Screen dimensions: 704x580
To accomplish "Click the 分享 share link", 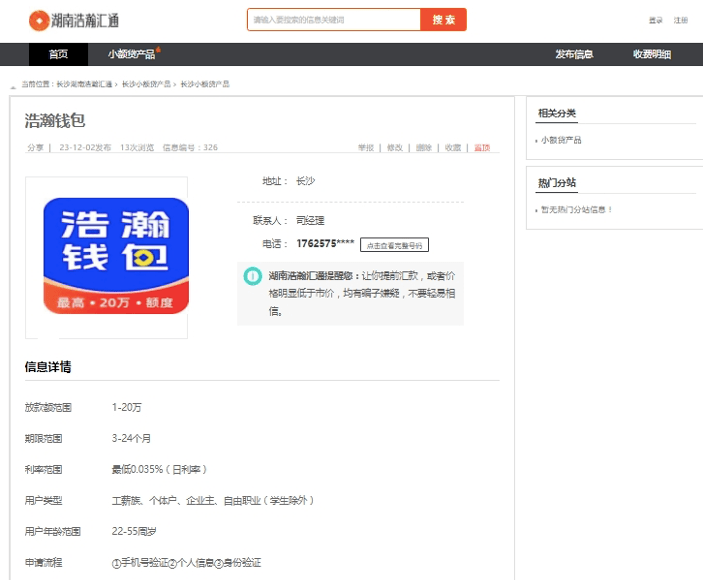I will point(35,147).
